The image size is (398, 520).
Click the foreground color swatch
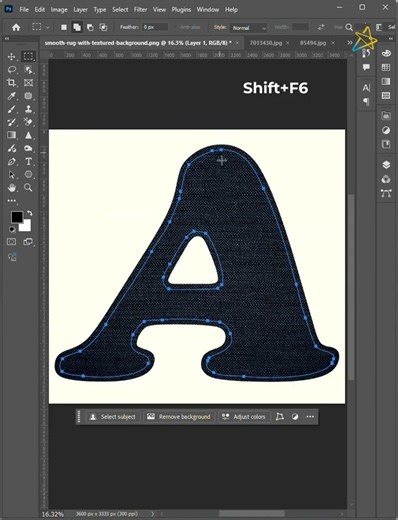(x=16, y=217)
